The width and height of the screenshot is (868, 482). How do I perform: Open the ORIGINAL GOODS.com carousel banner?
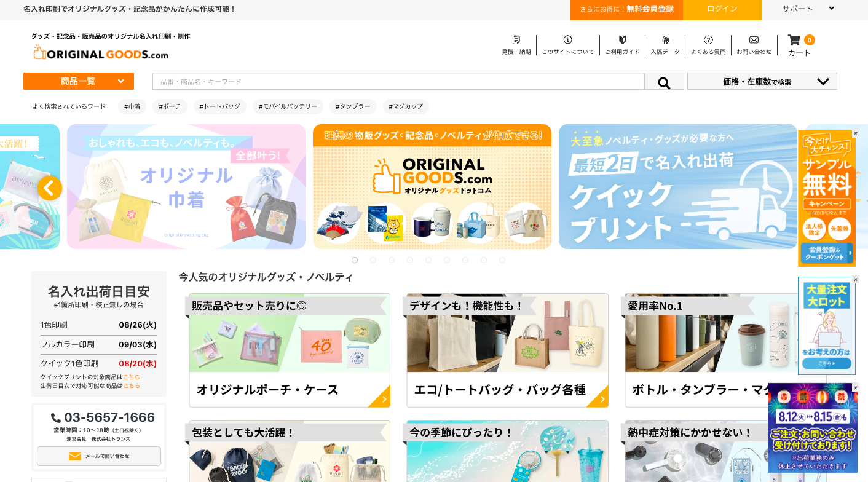coord(432,187)
